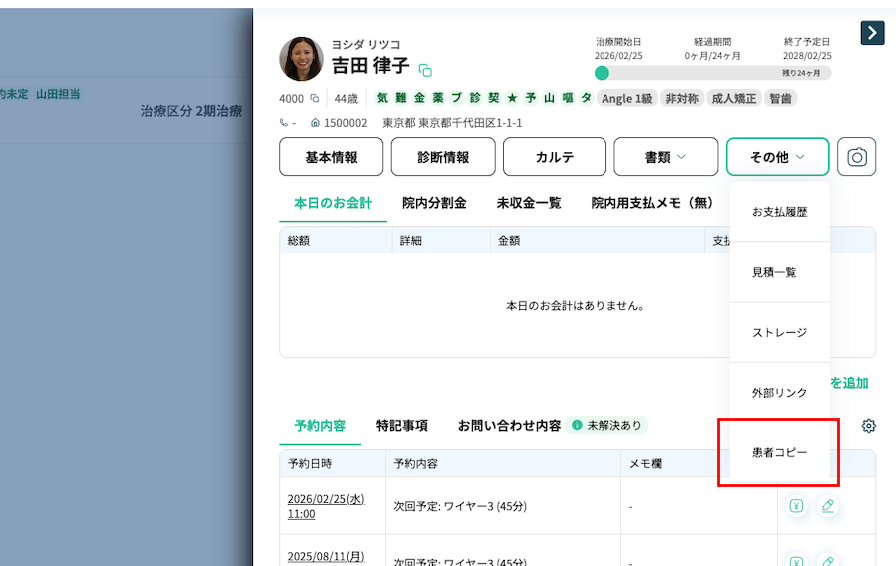Click the camera icon button
Viewport: 896px width, 566px height.
pyautogui.click(x=856, y=157)
